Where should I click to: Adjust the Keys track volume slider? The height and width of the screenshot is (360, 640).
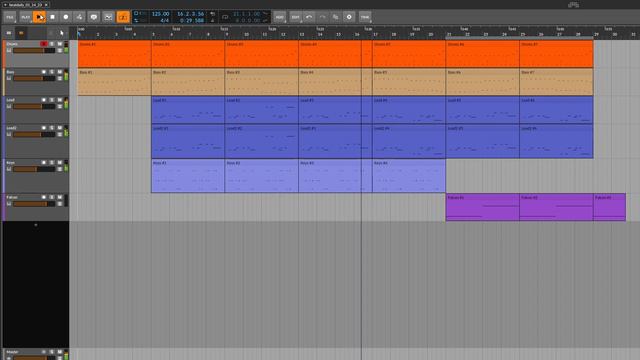(x=34, y=169)
